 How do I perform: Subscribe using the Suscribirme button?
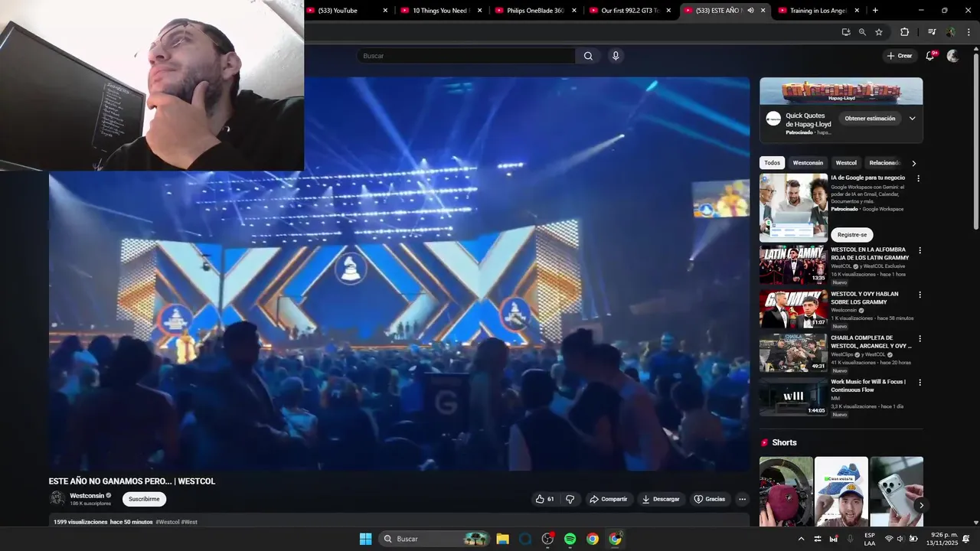(x=144, y=499)
